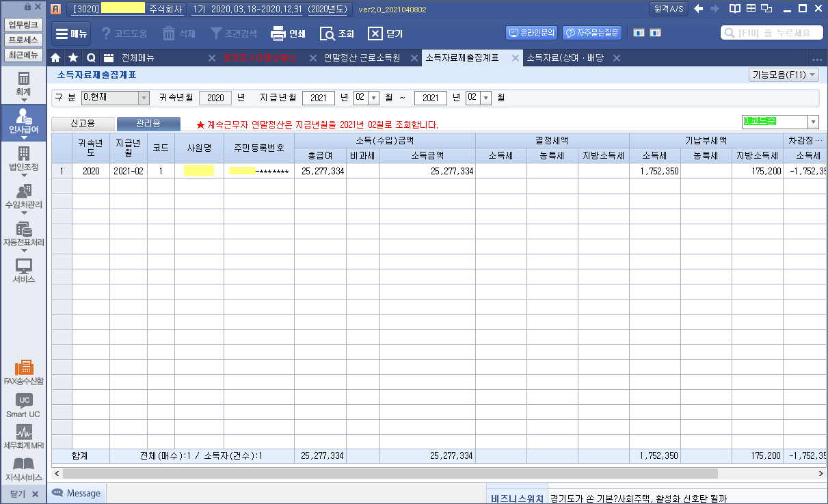Expand the 법인조정 sidebar arrow
828x504 pixels.
coord(24,175)
